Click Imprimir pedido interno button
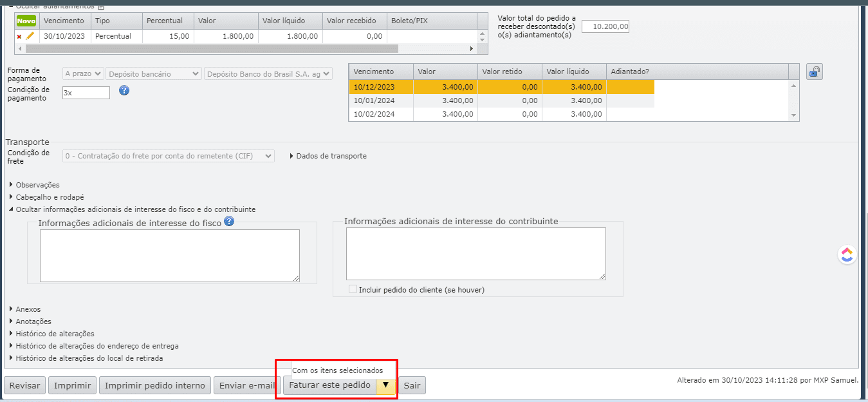868x402 pixels. [x=154, y=386]
